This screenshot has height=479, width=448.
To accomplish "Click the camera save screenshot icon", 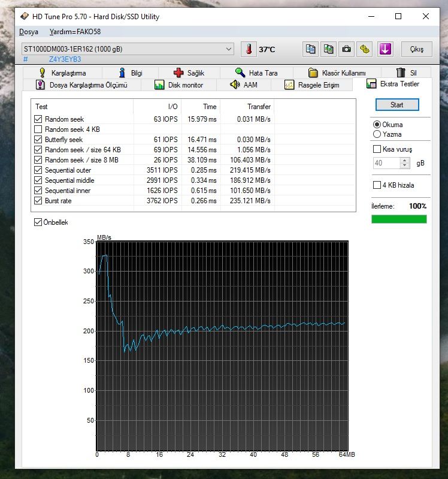I will [346, 49].
